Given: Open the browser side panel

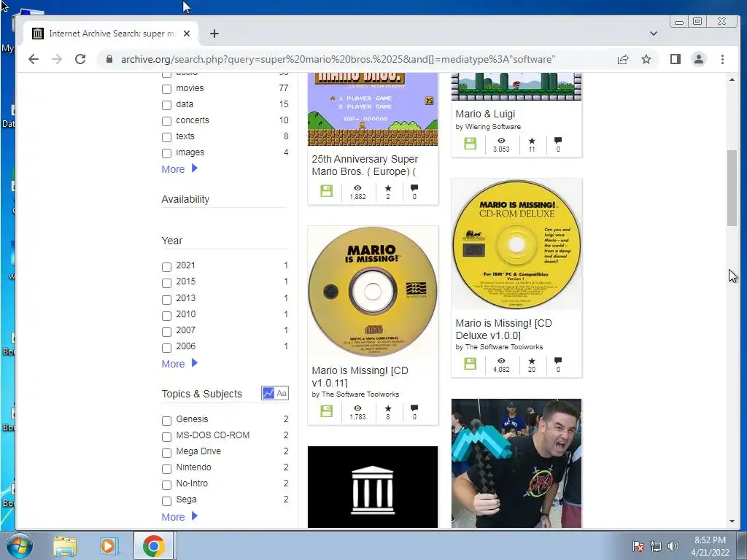Looking at the screenshot, I should (675, 59).
